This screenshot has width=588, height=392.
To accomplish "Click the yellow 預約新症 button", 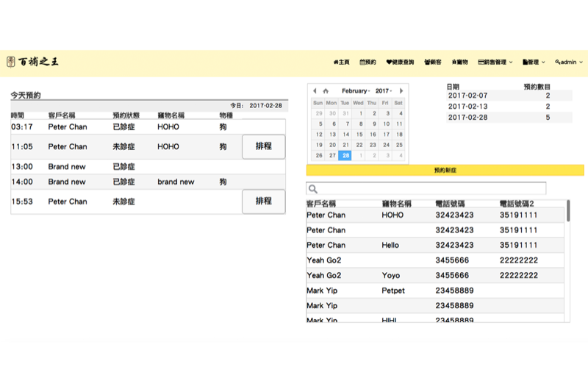I will (445, 170).
